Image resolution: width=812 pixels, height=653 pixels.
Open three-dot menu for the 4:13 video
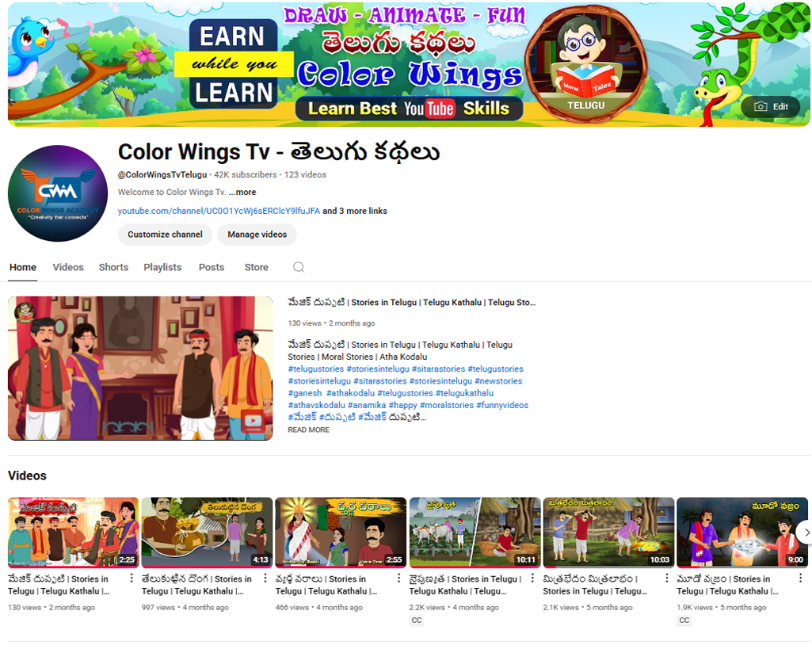(265, 579)
